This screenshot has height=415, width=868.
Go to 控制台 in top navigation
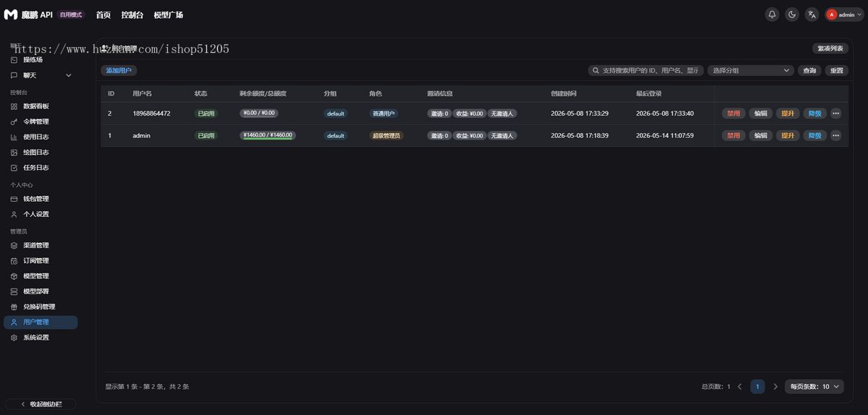tap(132, 14)
